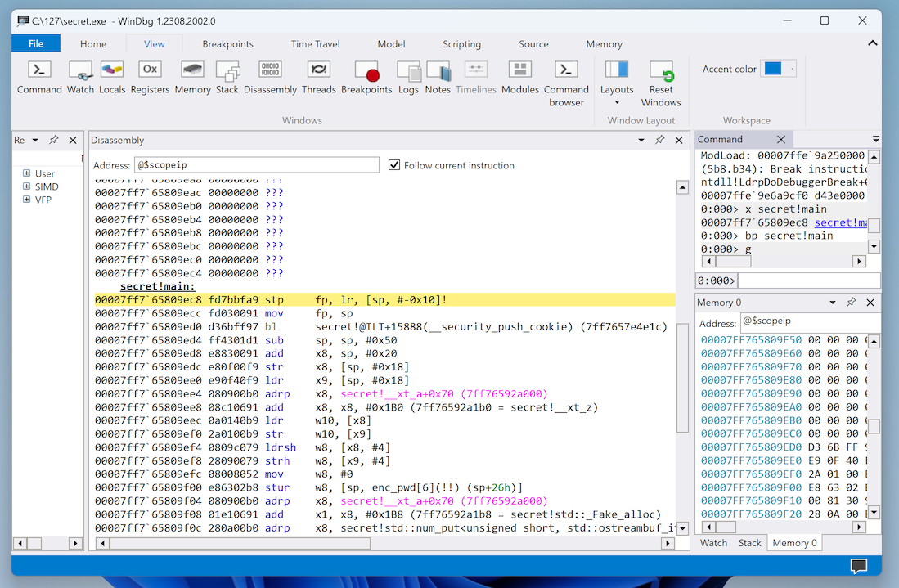
Task: Expand the SIMD registers node
Action: [x=27, y=186]
